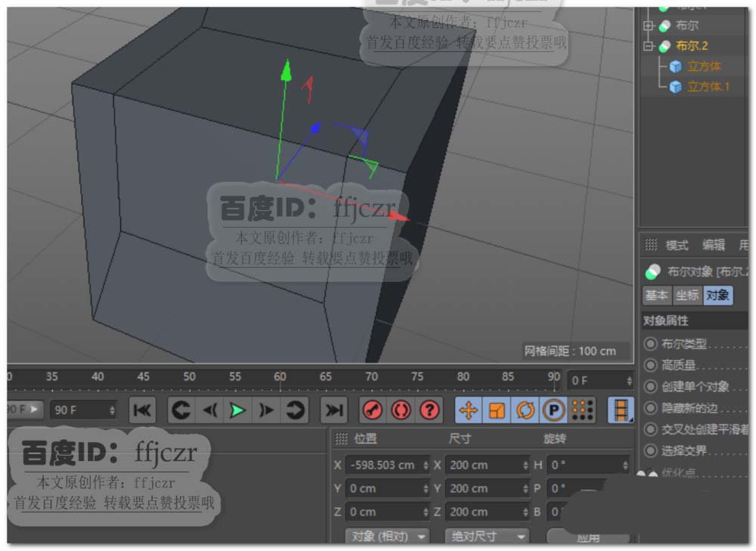Play the animation forward with the green arrow

237,410
